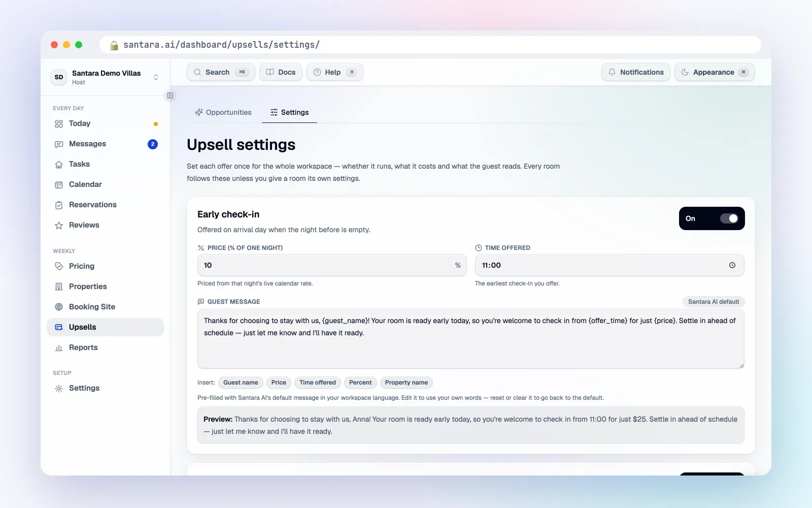Grab the guest message resize handle
812x508 pixels.
pyautogui.click(x=741, y=366)
